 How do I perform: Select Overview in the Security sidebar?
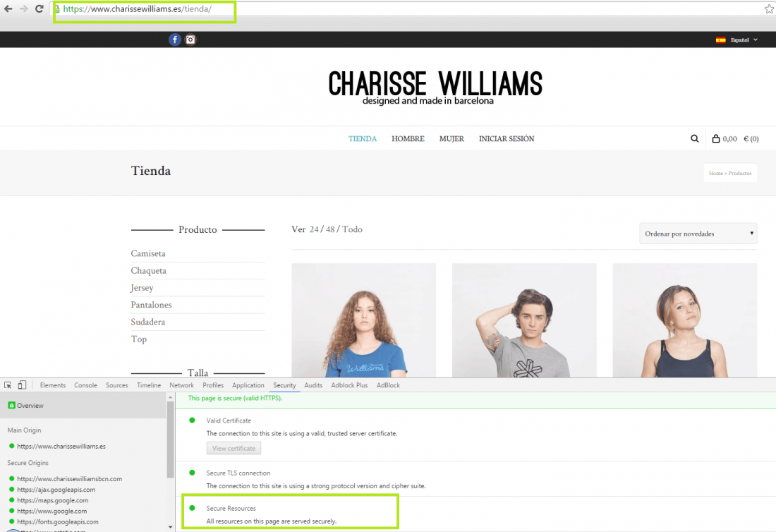83,405
